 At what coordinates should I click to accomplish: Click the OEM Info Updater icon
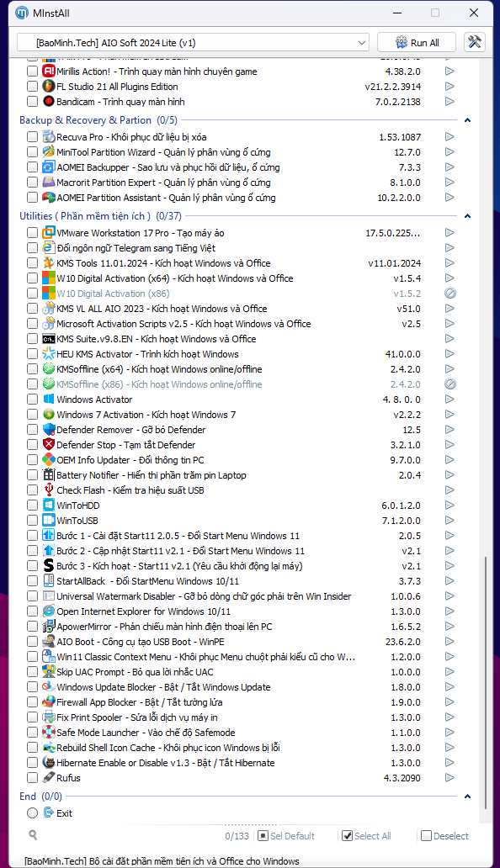49,459
